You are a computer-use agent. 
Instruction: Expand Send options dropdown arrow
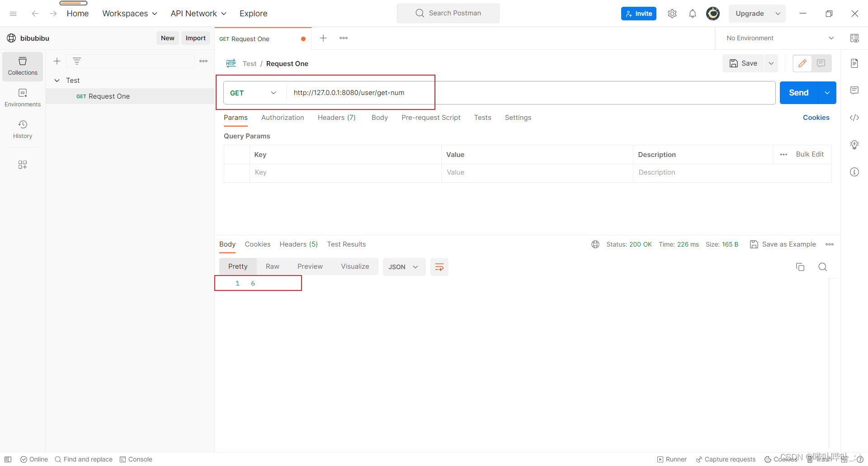click(x=827, y=93)
